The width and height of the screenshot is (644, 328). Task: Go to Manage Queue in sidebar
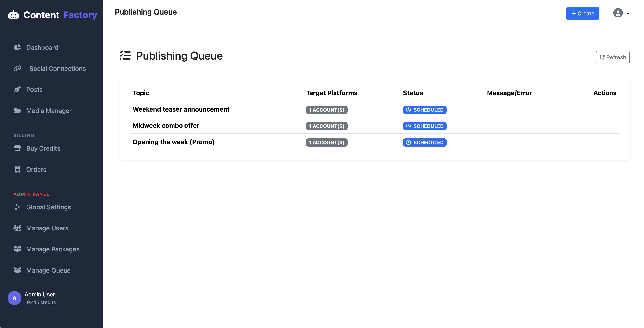(x=48, y=270)
